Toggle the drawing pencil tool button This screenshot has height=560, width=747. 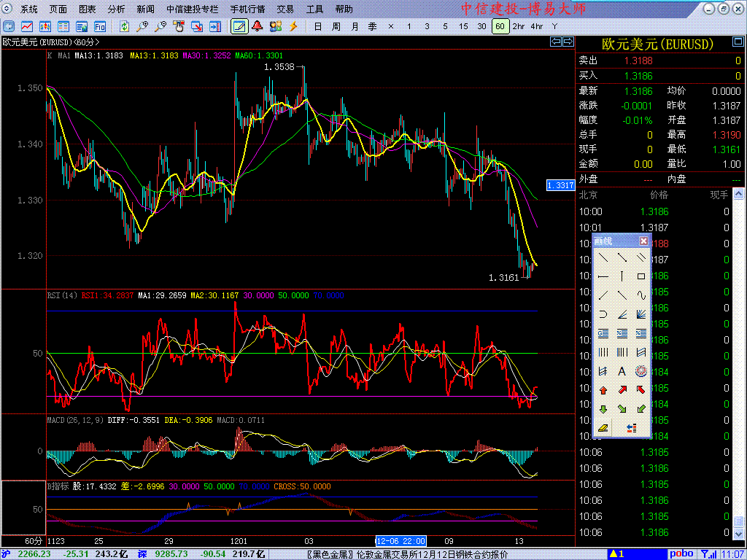click(239, 26)
